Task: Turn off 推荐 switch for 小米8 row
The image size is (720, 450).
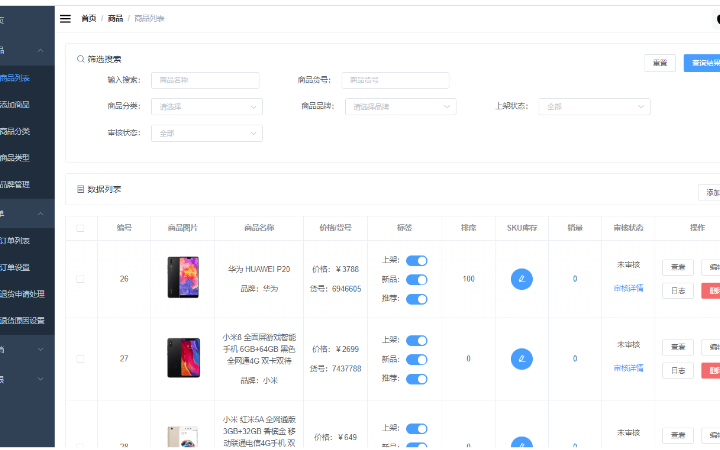Action: (x=416, y=379)
